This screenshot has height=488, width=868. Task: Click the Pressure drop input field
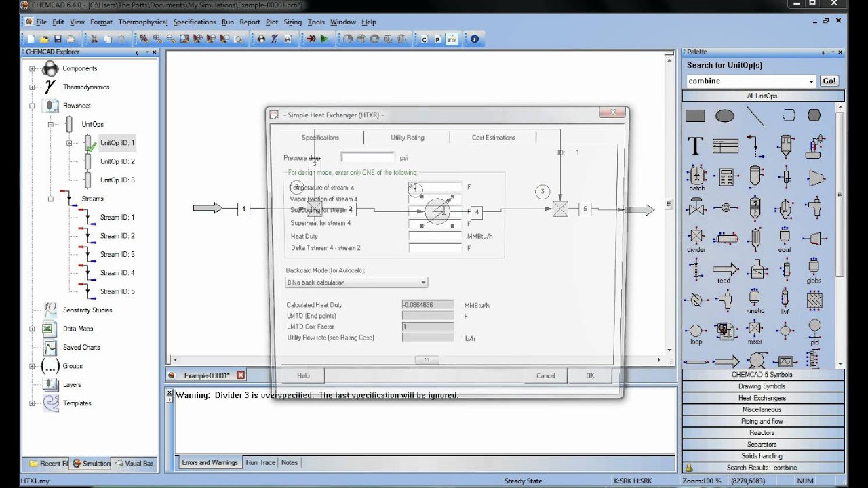click(x=368, y=157)
